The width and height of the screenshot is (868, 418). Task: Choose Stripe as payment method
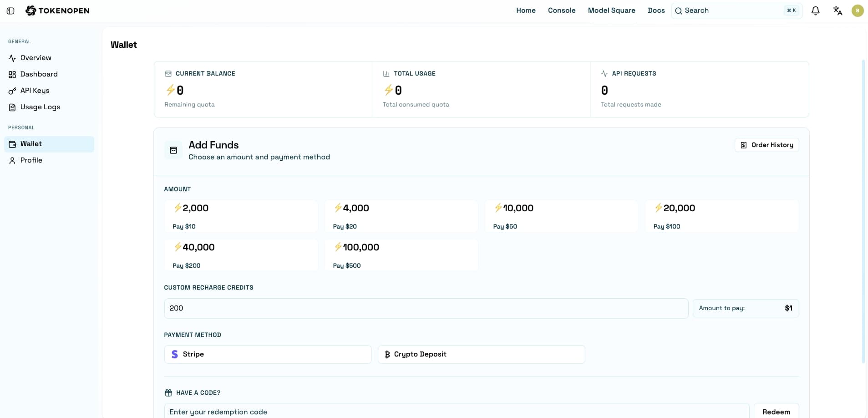pyautogui.click(x=268, y=354)
